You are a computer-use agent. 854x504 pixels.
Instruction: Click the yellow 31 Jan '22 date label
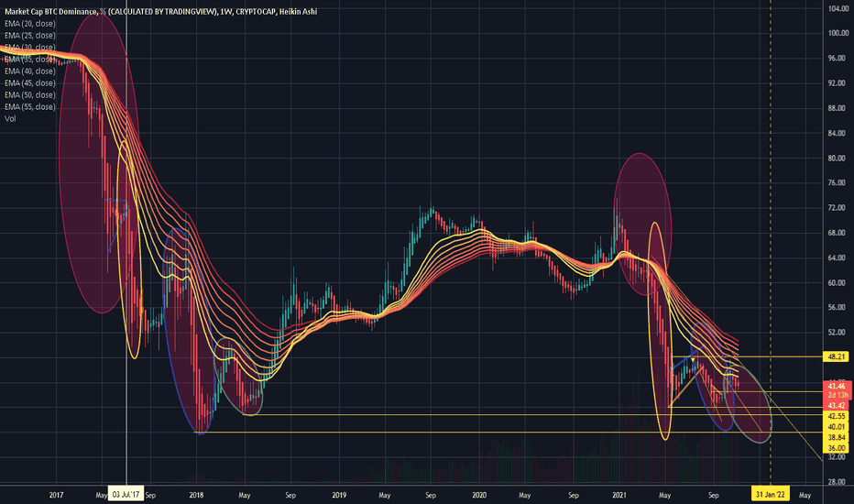(x=771, y=495)
